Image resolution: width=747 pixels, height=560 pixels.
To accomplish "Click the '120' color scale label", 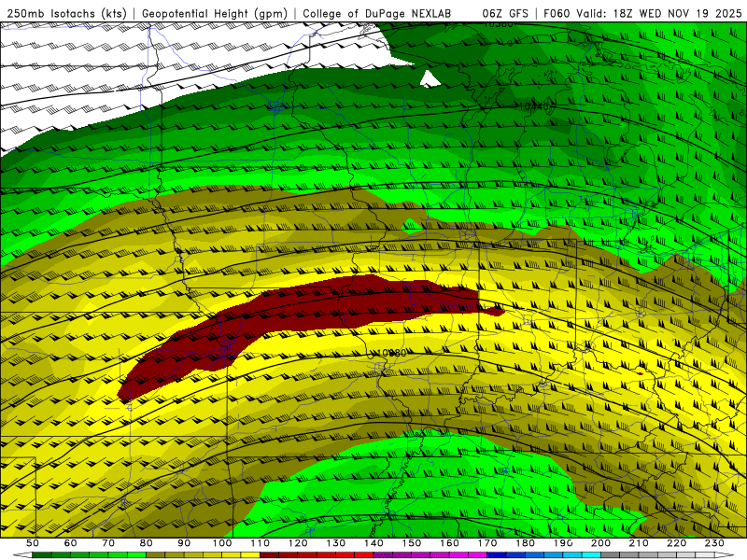I will [x=298, y=543].
